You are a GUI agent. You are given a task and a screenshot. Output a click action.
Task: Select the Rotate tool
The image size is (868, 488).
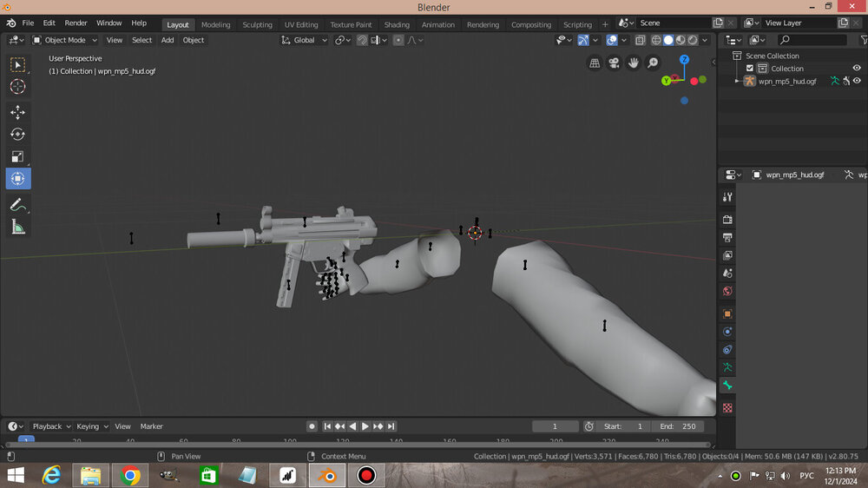(17, 135)
